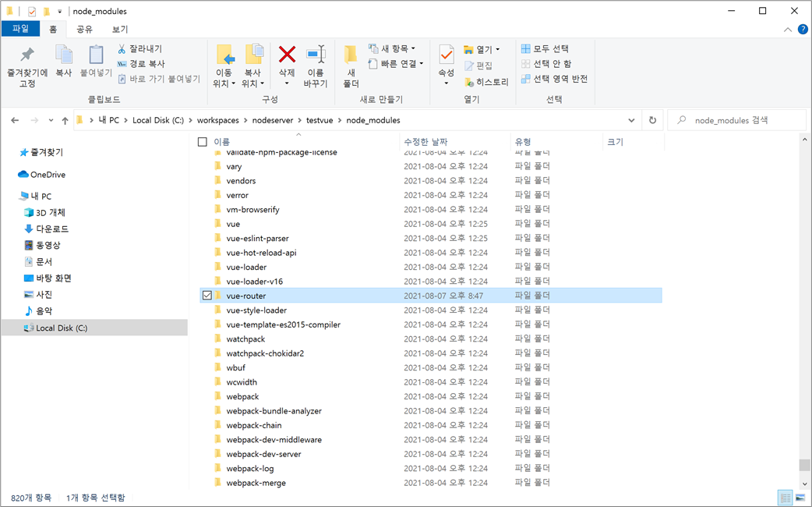This screenshot has height=507, width=812.
Task: Open 이동 위치 (Move to) menu
Action: [x=224, y=67]
